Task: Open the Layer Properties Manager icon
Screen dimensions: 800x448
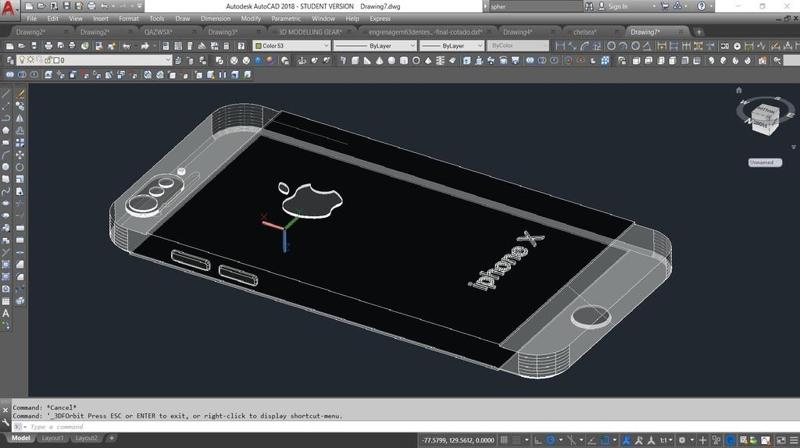Action: (x=10, y=60)
